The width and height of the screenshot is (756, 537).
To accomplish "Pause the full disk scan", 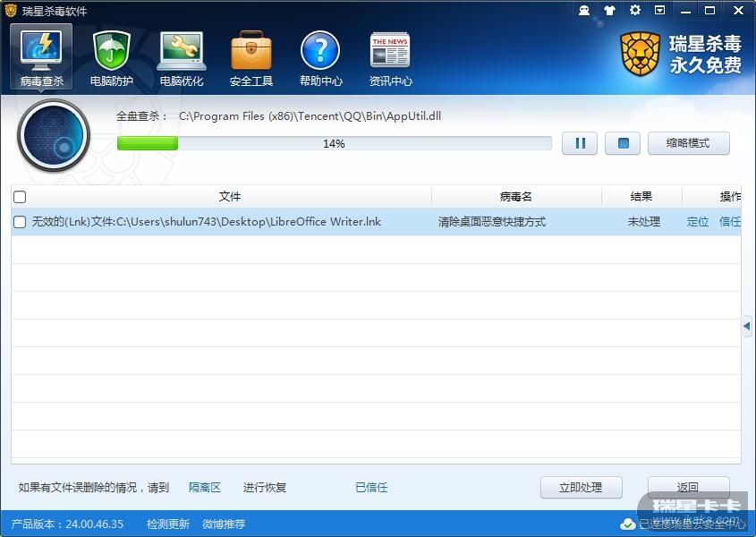I will point(580,143).
